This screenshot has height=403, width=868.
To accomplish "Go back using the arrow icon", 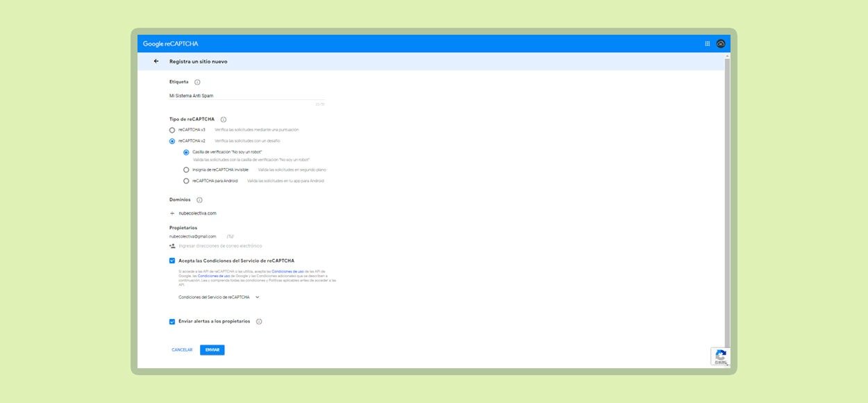I will click(x=156, y=61).
